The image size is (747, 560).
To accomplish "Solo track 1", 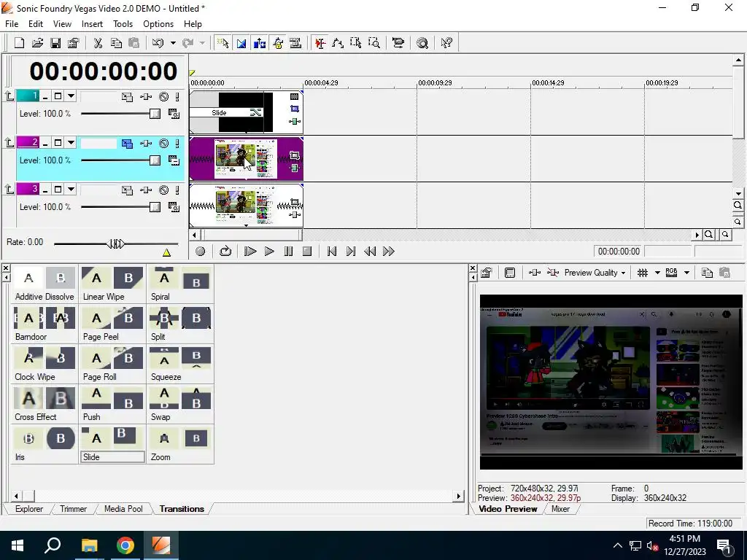I will point(177,97).
